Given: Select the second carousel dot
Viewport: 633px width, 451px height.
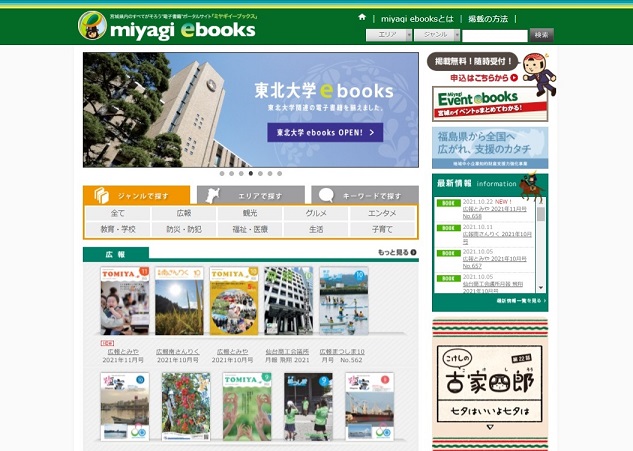Looking at the screenshot, I should point(232,174).
